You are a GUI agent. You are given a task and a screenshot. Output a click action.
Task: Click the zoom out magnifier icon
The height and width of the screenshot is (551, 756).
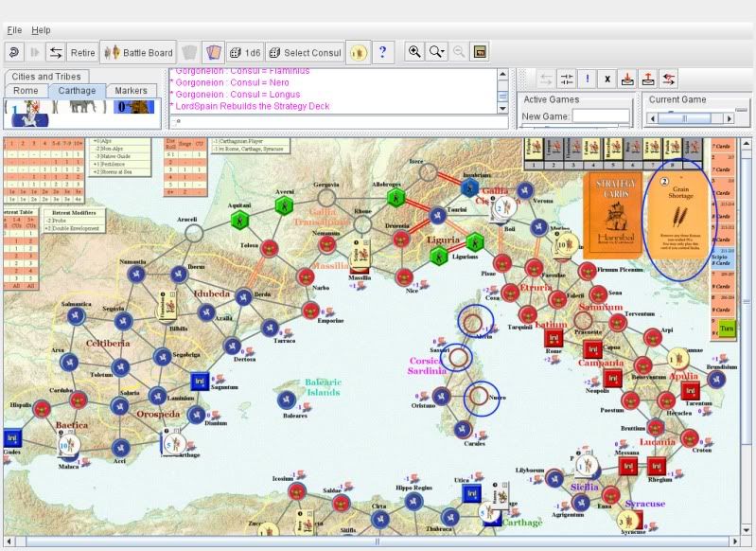tap(459, 52)
